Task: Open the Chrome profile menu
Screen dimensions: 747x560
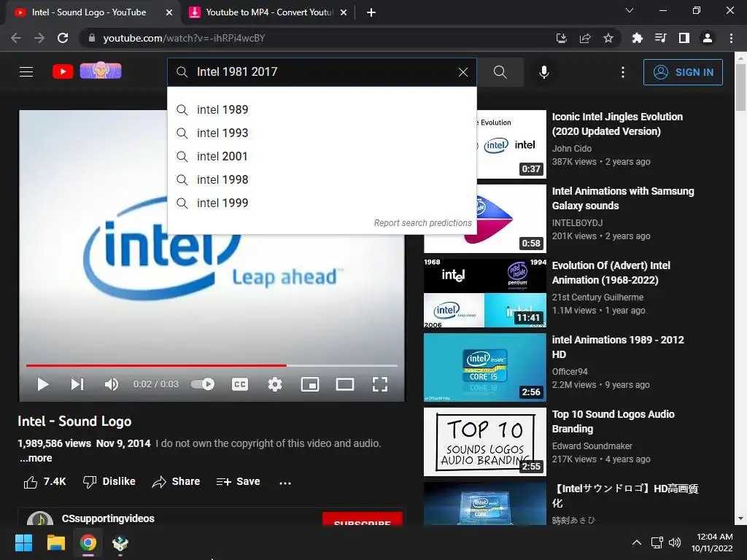Action: click(708, 38)
